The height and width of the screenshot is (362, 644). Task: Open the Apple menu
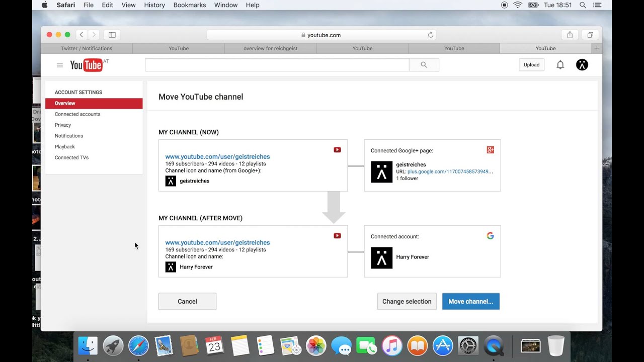[x=44, y=5]
